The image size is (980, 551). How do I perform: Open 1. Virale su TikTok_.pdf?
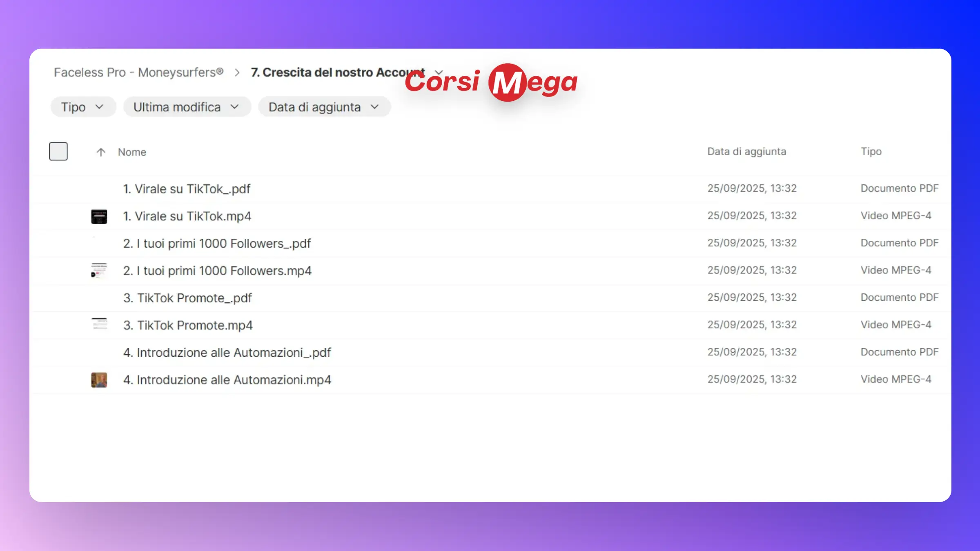click(187, 189)
